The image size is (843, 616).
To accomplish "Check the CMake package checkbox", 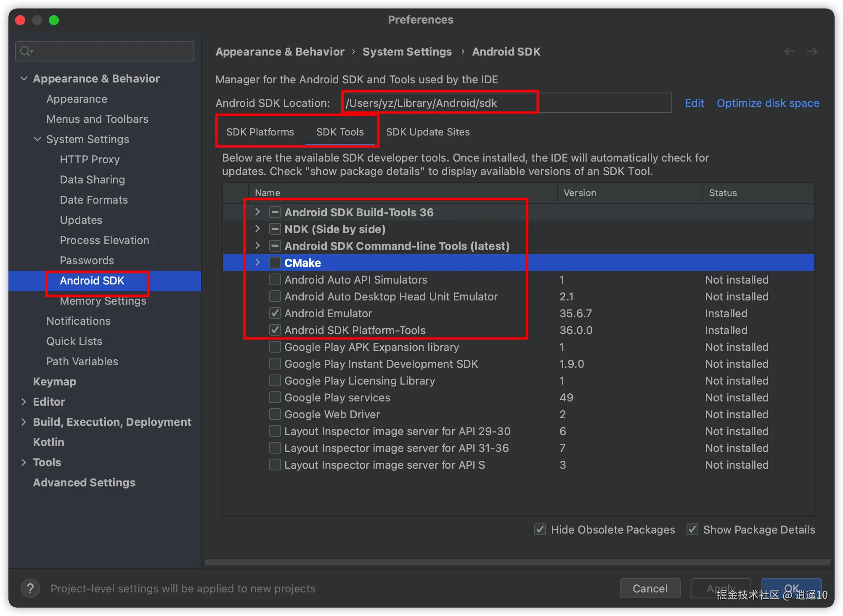I will point(275,263).
